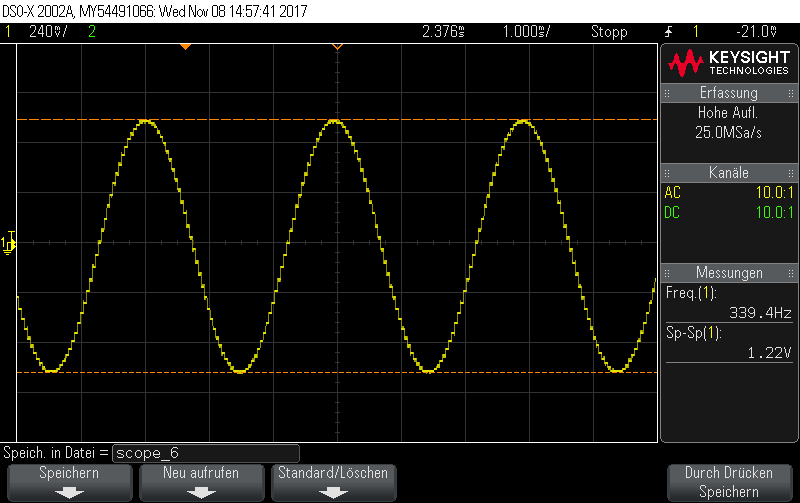Select the hollow orange time reference marker
The height and width of the screenshot is (503, 800).
click(x=337, y=47)
